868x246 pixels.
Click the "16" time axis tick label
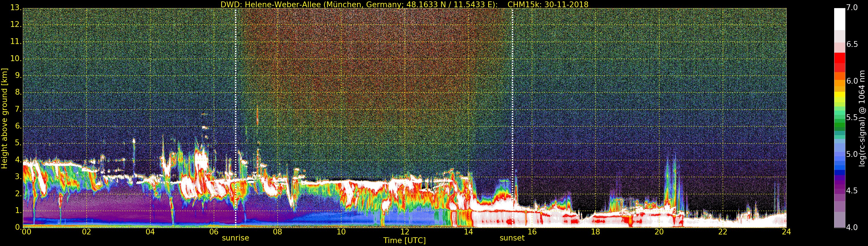532,232
